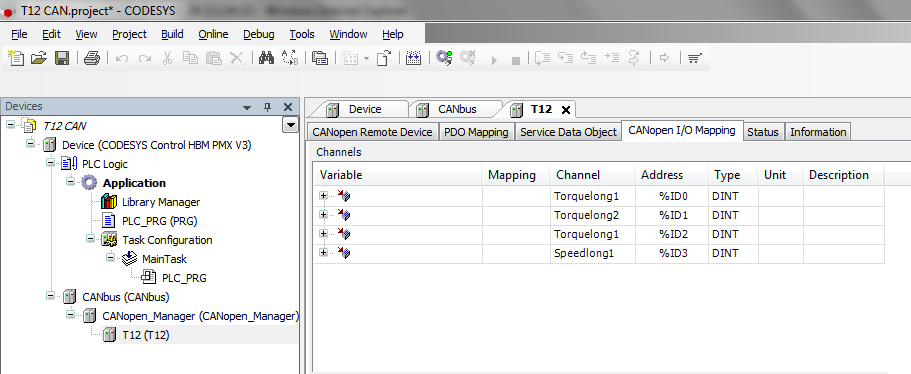
Task: Open Find with the binoculars icon
Action: coord(266,58)
